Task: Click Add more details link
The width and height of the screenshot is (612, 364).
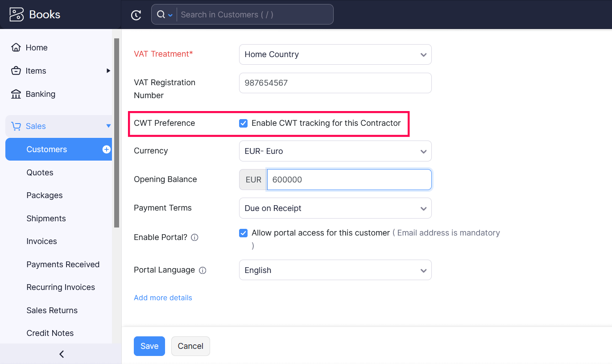Action: (163, 298)
